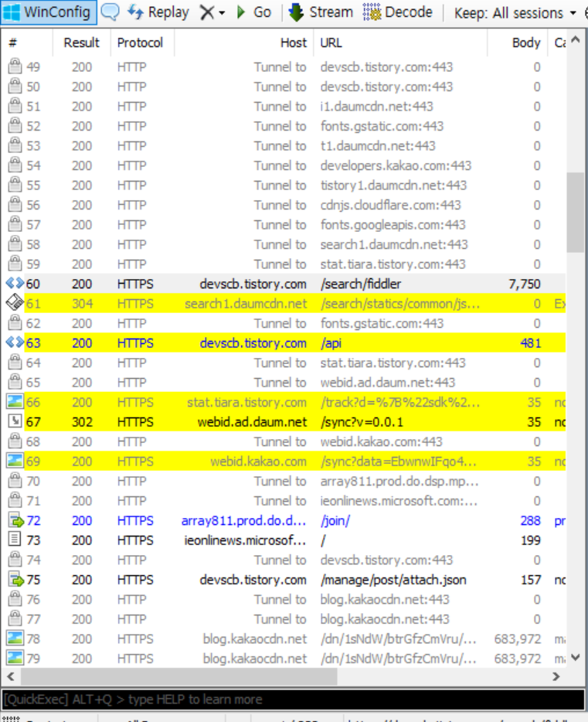Viewport: 588px width, 722px height.
Task: Click the lock icon of session 49
Action: click(15, 66)
